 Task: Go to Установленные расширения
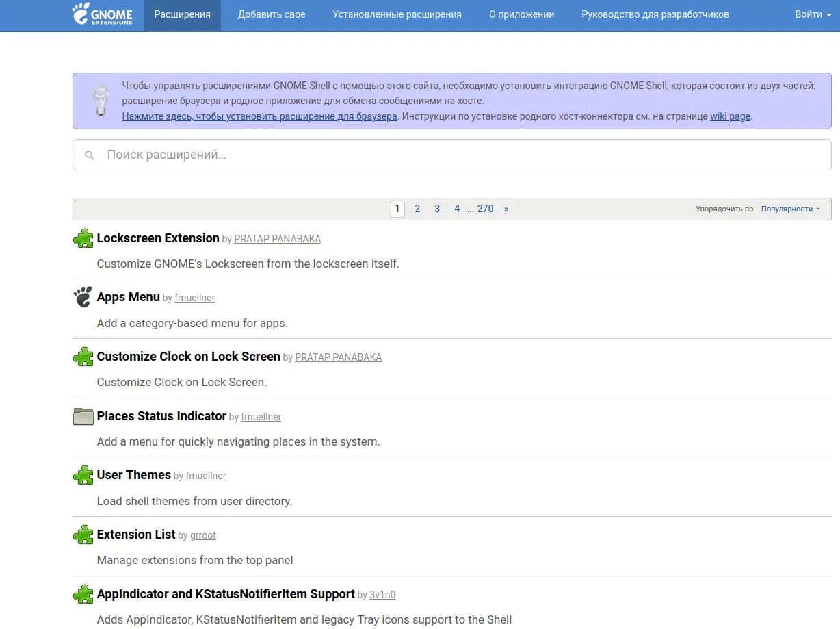coord(397,14)
